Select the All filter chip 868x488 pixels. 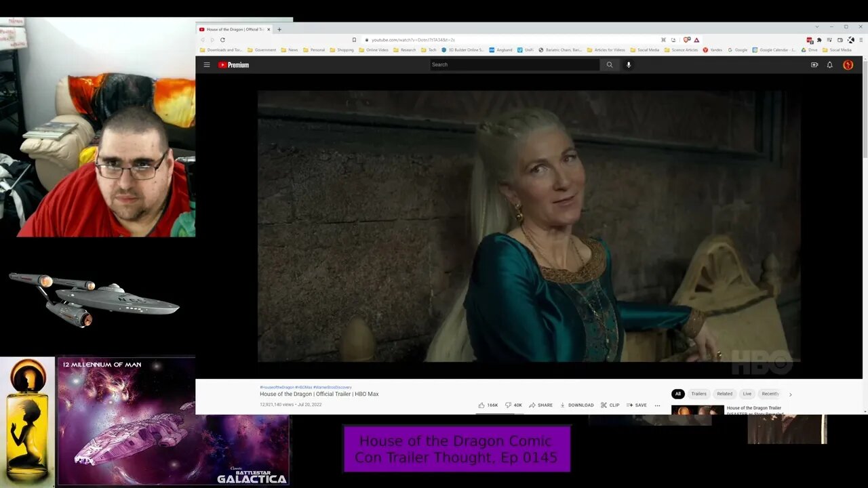click(677, 394)
